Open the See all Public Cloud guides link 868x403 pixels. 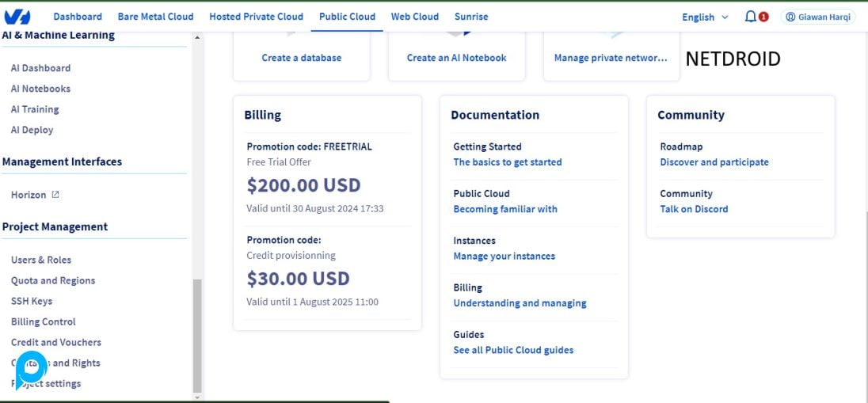coord(513,350)
